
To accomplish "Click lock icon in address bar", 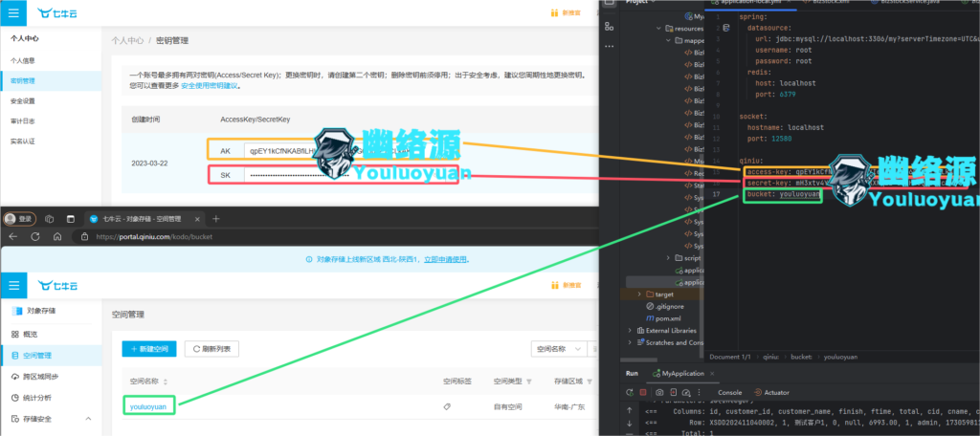I will [84, 237].
